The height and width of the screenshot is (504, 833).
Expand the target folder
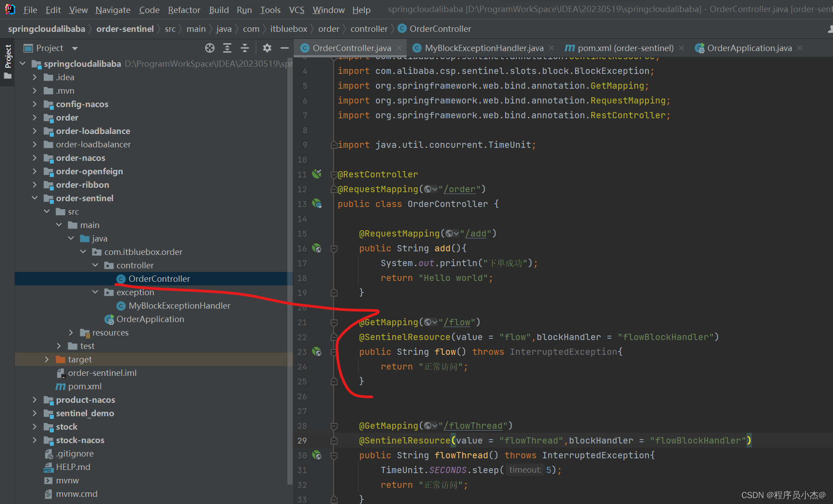pos(47,359)
